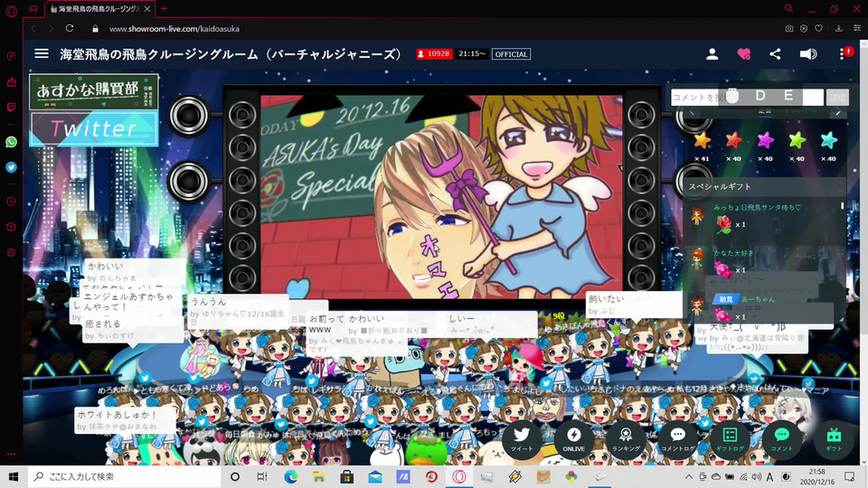Open Microsoft Edge from taskbar
Screen dimensions: 868x488
click(290, 476)
